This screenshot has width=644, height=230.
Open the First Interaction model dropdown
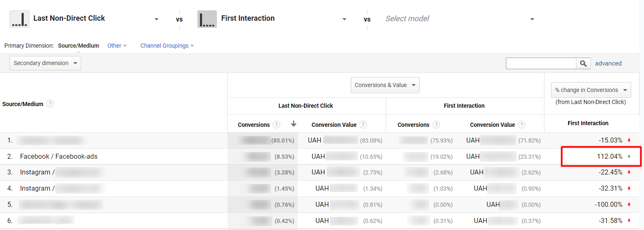pyautogui.click(x=344, y=19)
